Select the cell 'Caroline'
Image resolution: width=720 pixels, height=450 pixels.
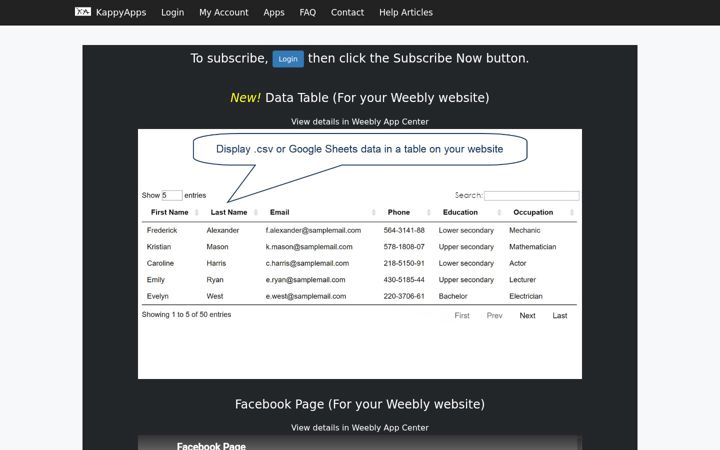click(160, 263)
